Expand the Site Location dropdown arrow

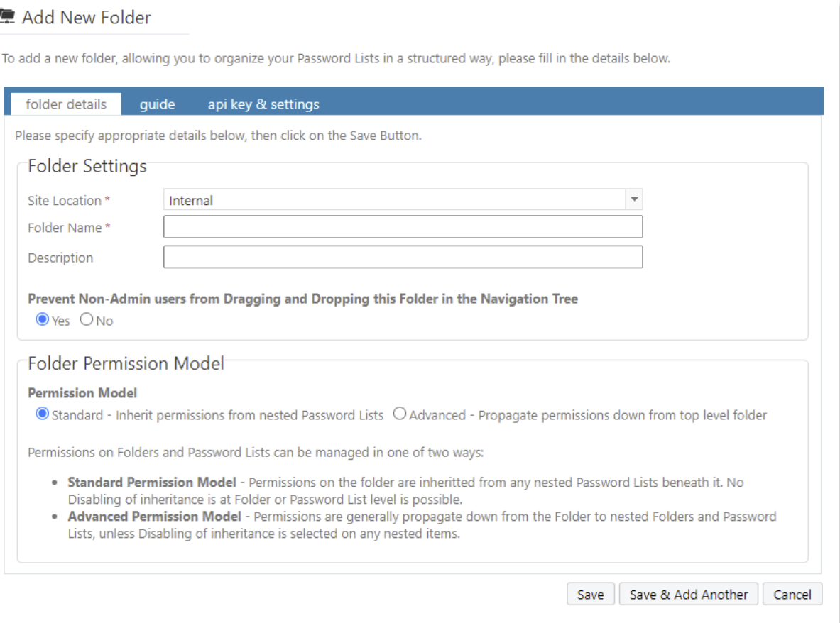coord(634,200)
